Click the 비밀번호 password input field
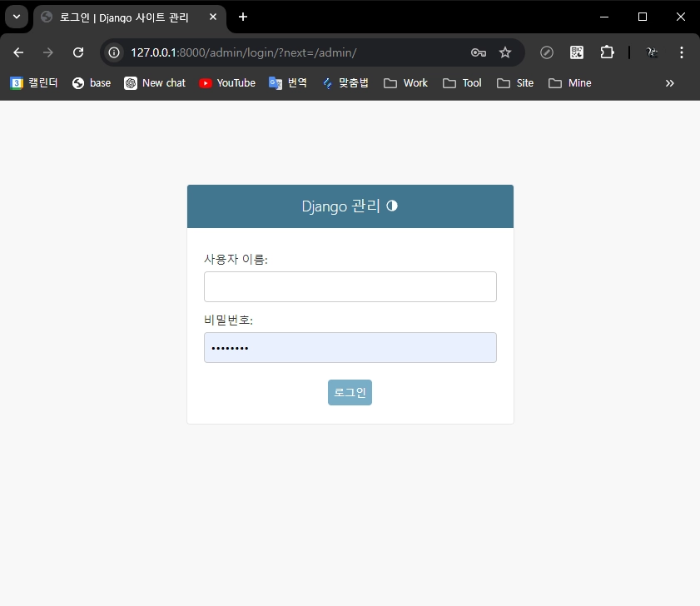Image resolution: width=700 pixels, height=606 pixels. [x=350, y=347]
